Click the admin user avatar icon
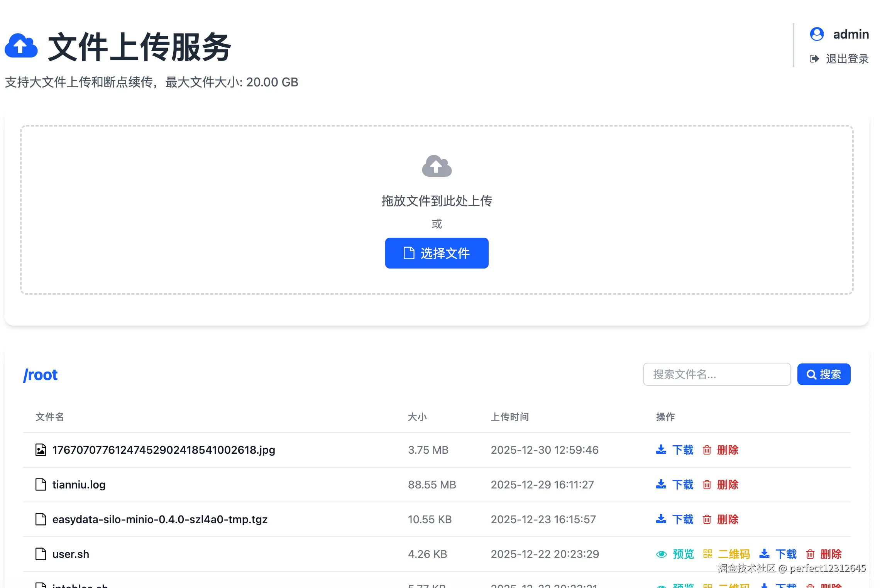 (817, 34)
